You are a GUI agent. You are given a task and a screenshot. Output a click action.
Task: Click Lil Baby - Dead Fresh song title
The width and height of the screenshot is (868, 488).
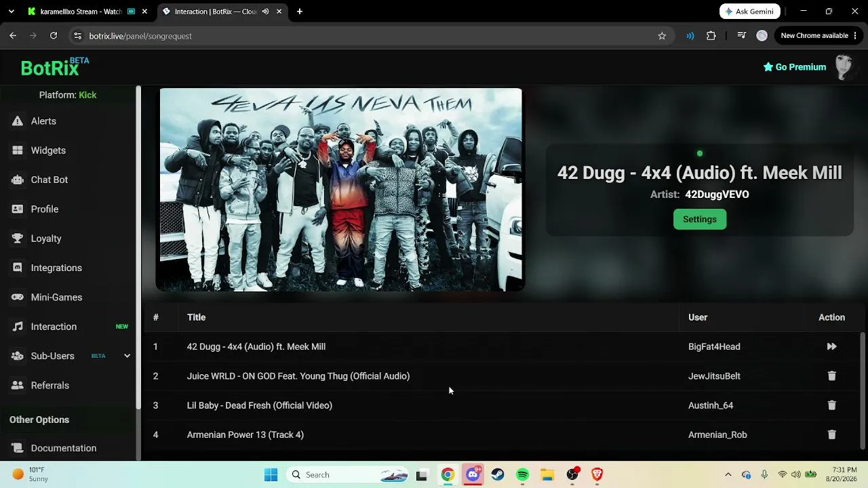[x=260, y=405]
